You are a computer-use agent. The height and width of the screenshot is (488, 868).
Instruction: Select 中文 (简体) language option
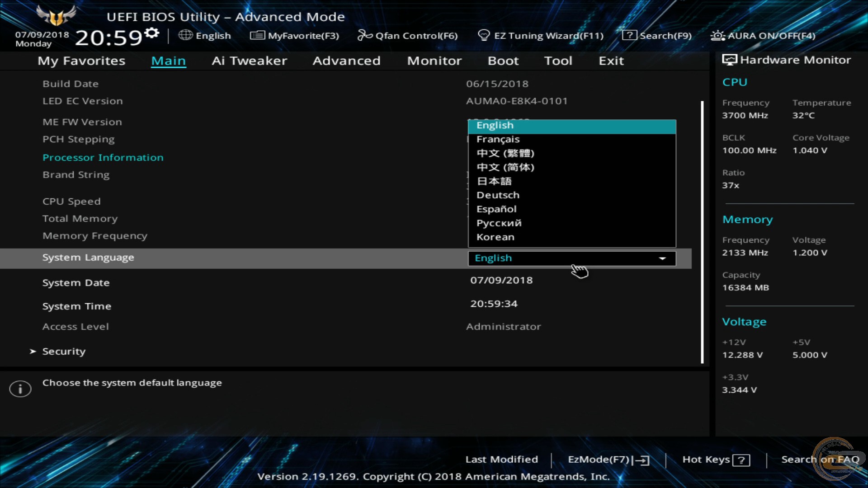pyautogui.click(x=572, y=167)
